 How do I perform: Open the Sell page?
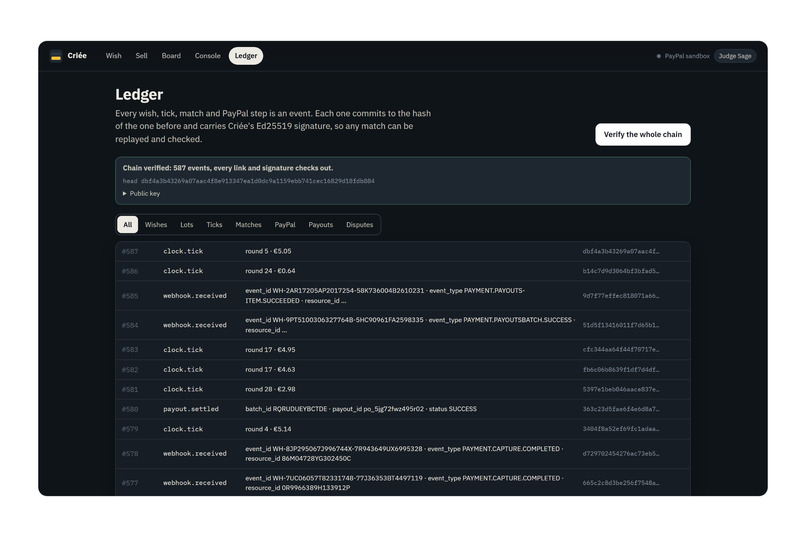pos(141,56)
